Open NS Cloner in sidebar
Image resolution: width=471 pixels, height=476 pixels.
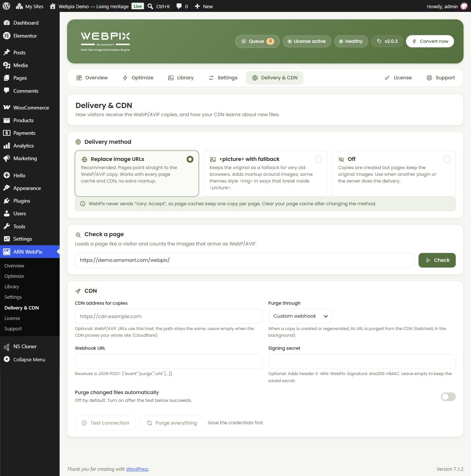(30, 346)
